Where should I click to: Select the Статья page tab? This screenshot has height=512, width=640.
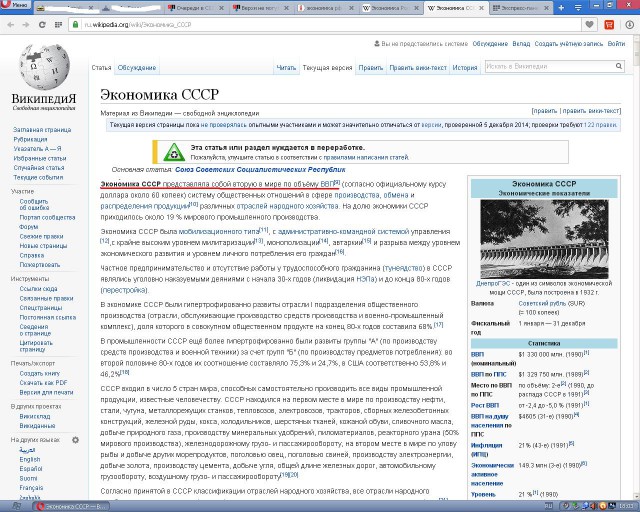coord(101,68)
